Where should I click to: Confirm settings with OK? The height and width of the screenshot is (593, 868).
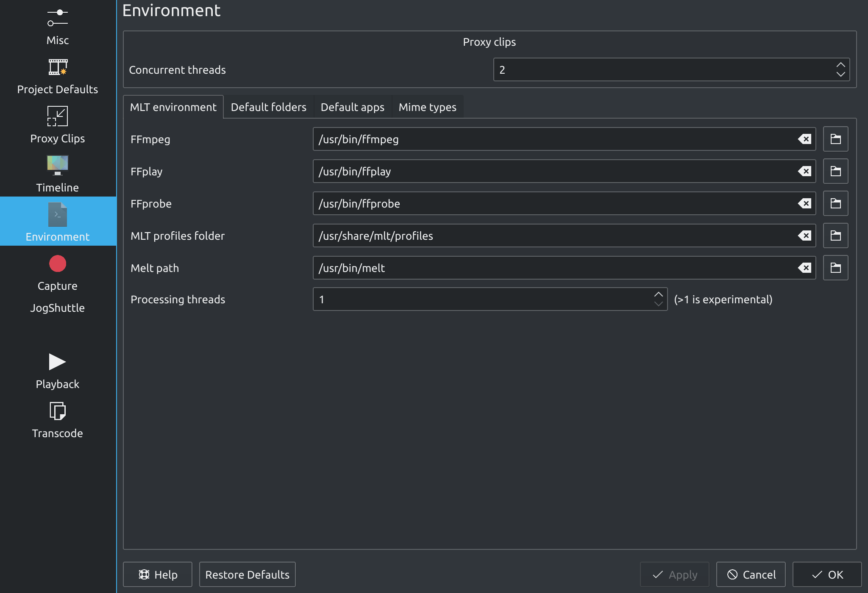tap(827, 574)
